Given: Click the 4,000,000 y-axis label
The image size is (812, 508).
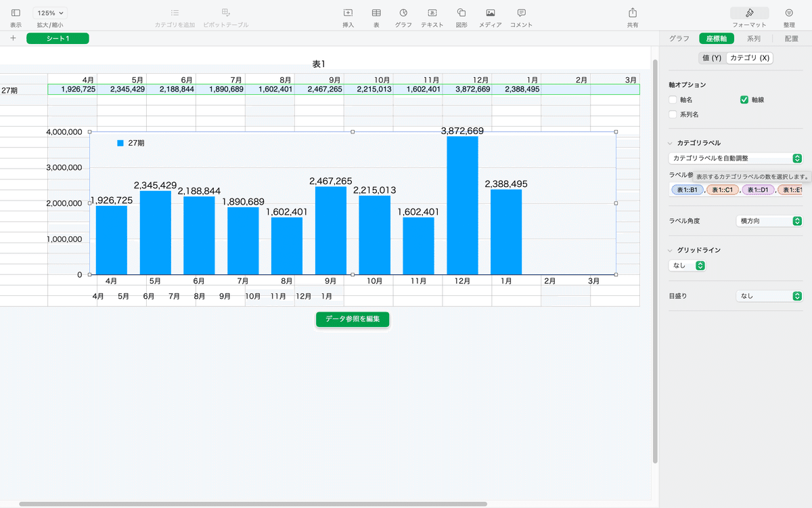Looking at the screenshot, I should click(x=65, y=132).
